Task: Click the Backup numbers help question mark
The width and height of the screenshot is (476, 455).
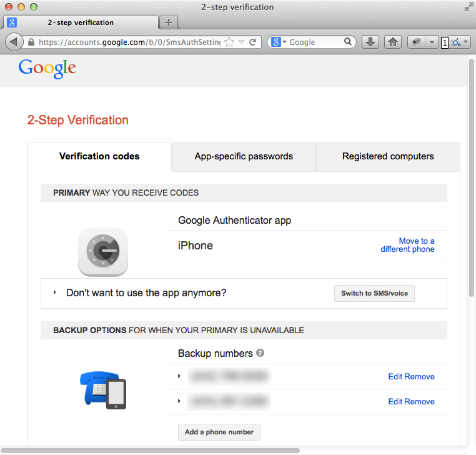Action: coord(260,353)
